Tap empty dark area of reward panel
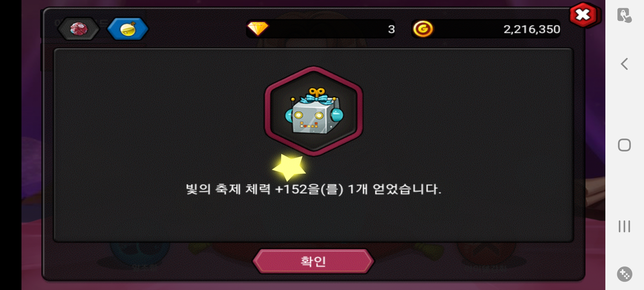 point(161,121)
